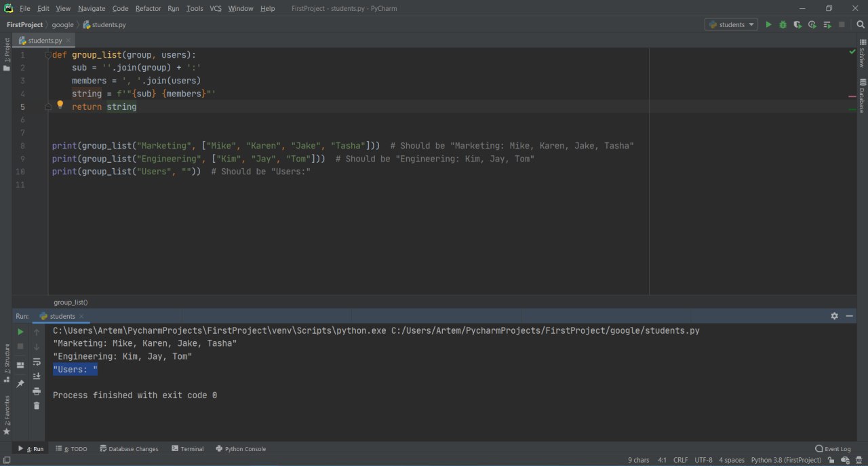Toggle the read-only lock icon
Image resolution: width=868 pixels, height=466 pixels.
[x=831, y=460]
